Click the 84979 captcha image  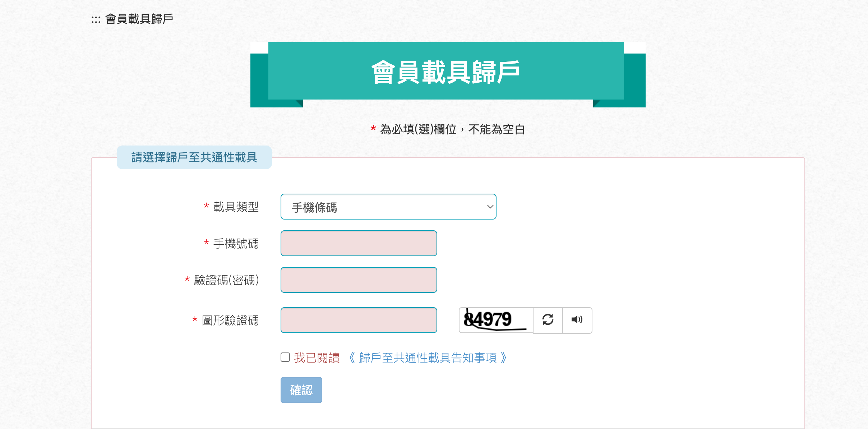pos(496,320)
